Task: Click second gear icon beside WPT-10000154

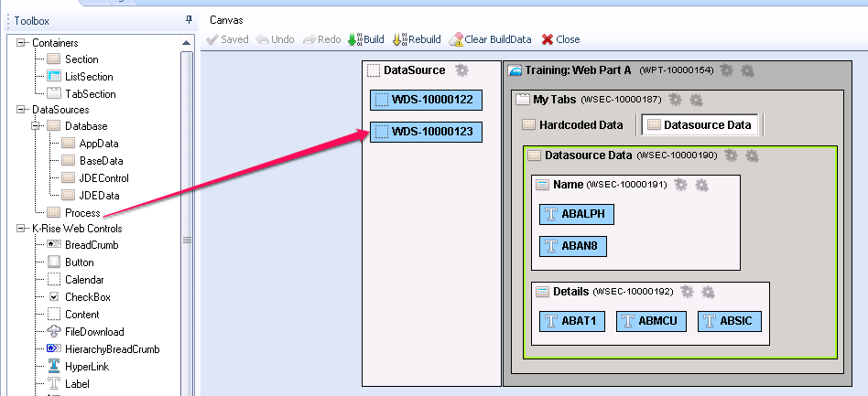Action: (747, 70)
